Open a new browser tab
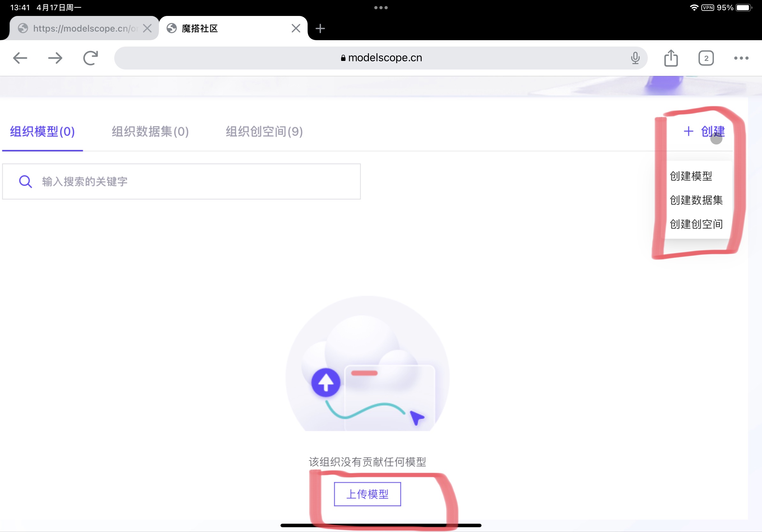The height and width of the screenshot is (532, 762). click(320, 28)
